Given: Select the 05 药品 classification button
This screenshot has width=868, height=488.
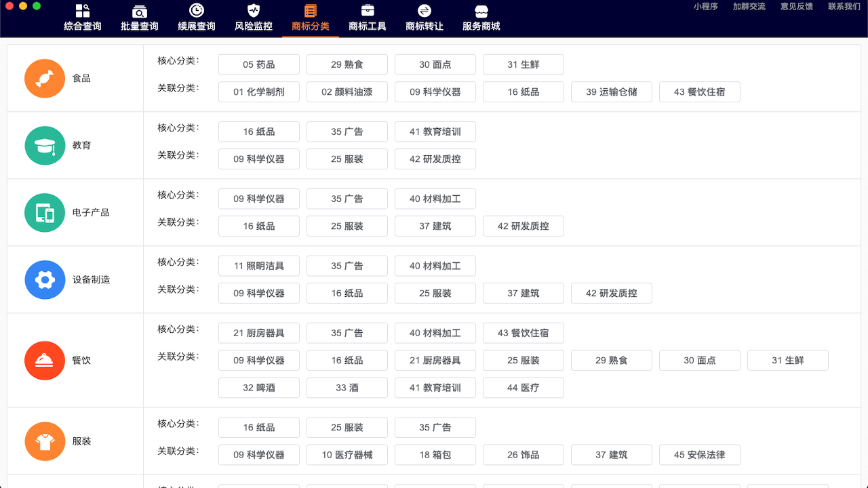Looking at the screenshot, I should [x=258, y=64].
